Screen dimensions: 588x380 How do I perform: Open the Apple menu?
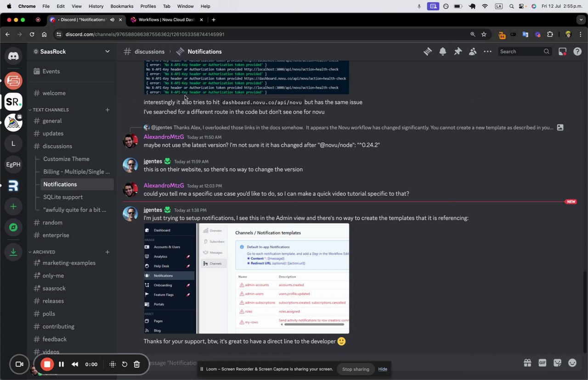click(x=9, y=6)
